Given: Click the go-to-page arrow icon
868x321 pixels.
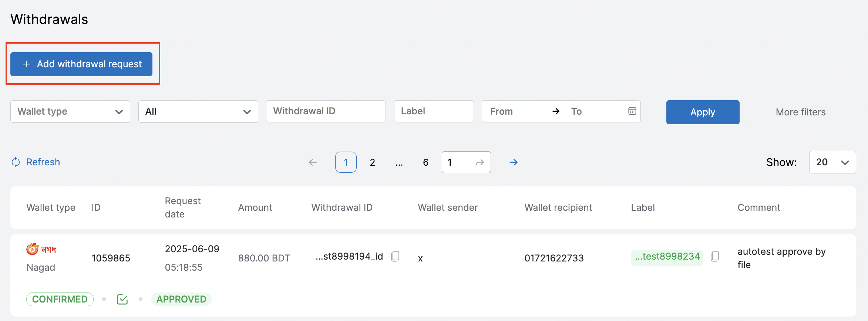Looking at the screenshot, I should click(x=480, y=162).
